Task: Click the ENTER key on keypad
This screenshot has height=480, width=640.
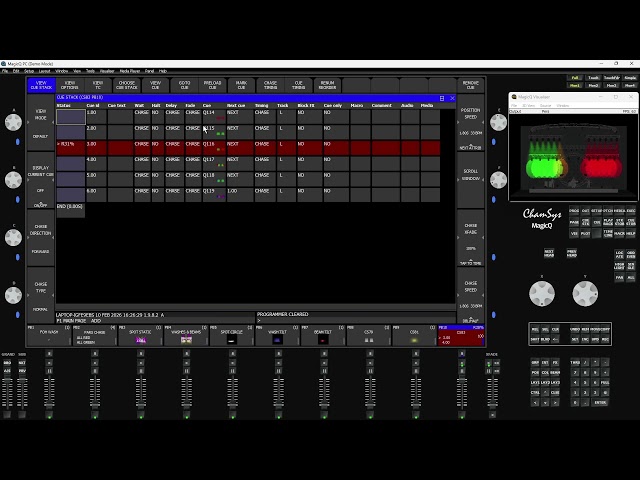Action: tap(600, 402)
